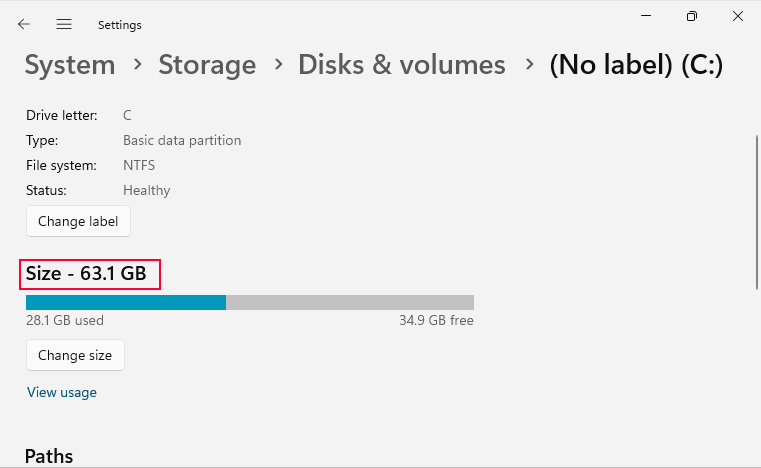
Task: Click the chevron after Disks & volumes
Action: 527,66
